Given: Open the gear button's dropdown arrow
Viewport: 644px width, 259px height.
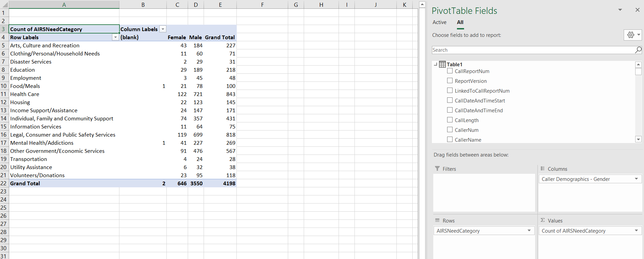Looking at the screenshot, I should coord(639,35).
